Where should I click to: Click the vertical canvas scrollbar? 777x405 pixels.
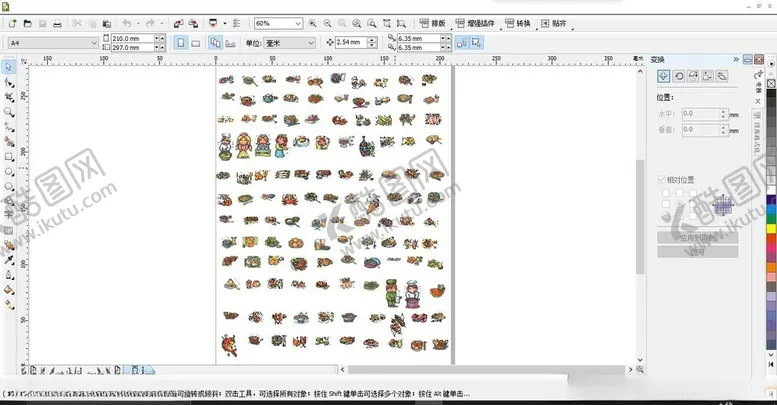click(640, 217)
